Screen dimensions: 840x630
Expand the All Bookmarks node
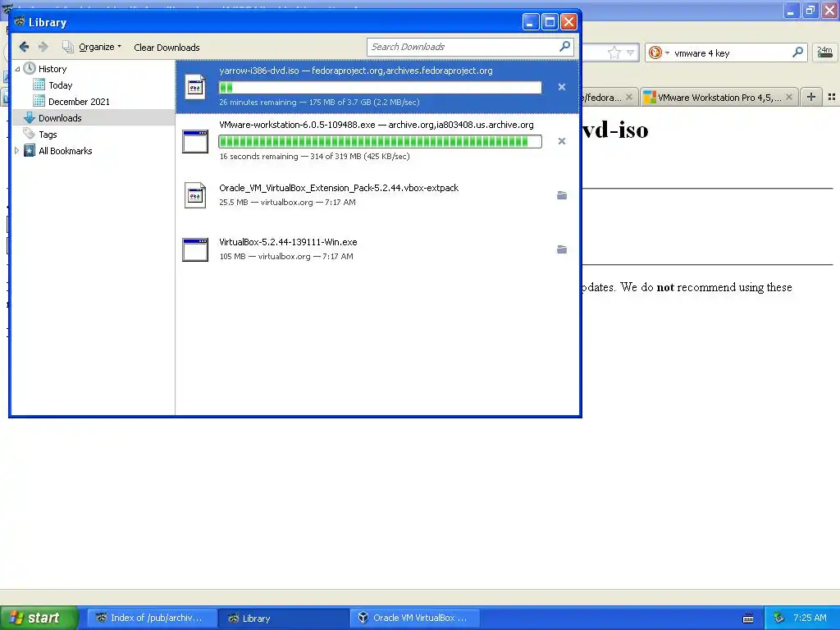click(17, 151)
